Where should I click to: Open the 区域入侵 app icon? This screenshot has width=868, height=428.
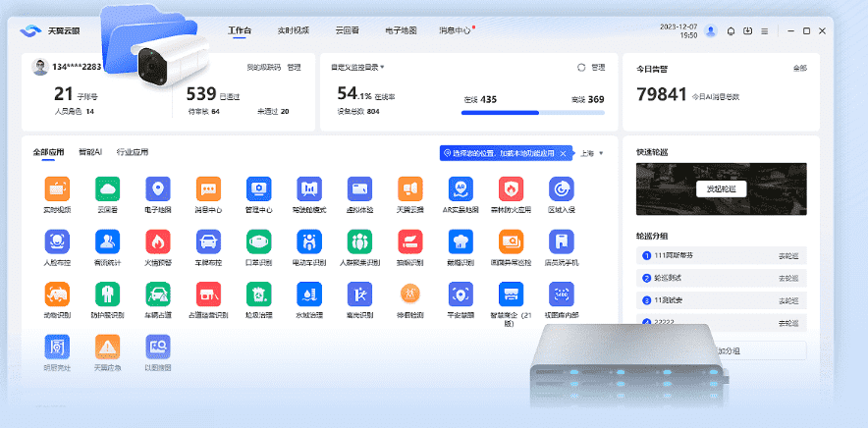pyautogui.click(x=562, y=188)
